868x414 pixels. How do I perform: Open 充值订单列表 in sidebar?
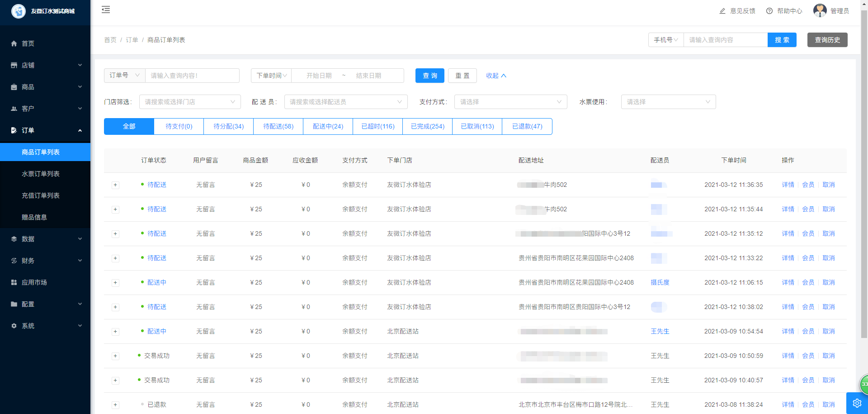(45, 195)
